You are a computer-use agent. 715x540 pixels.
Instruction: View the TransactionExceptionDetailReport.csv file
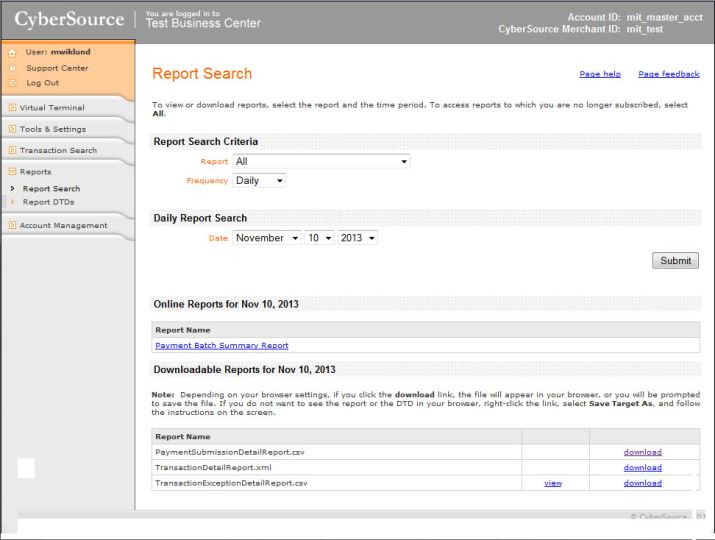click(x=552, y=483)
